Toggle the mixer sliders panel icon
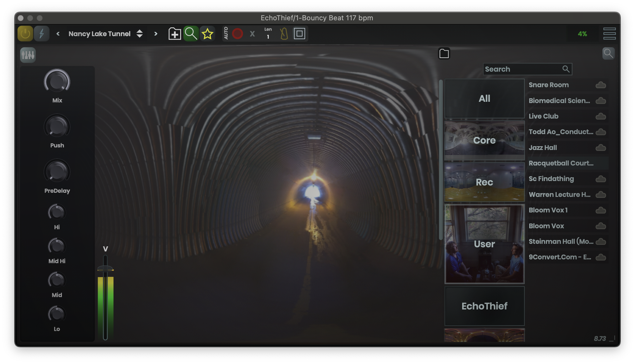 tap(28, 55)
